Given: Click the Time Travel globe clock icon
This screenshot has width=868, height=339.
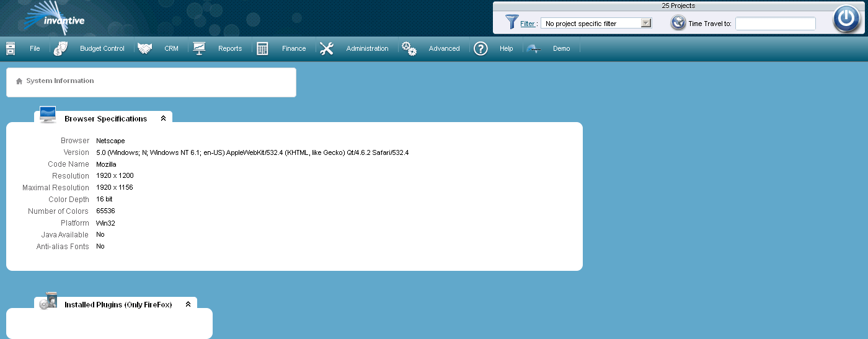Looking at the screenshot, I should point(678,23).
